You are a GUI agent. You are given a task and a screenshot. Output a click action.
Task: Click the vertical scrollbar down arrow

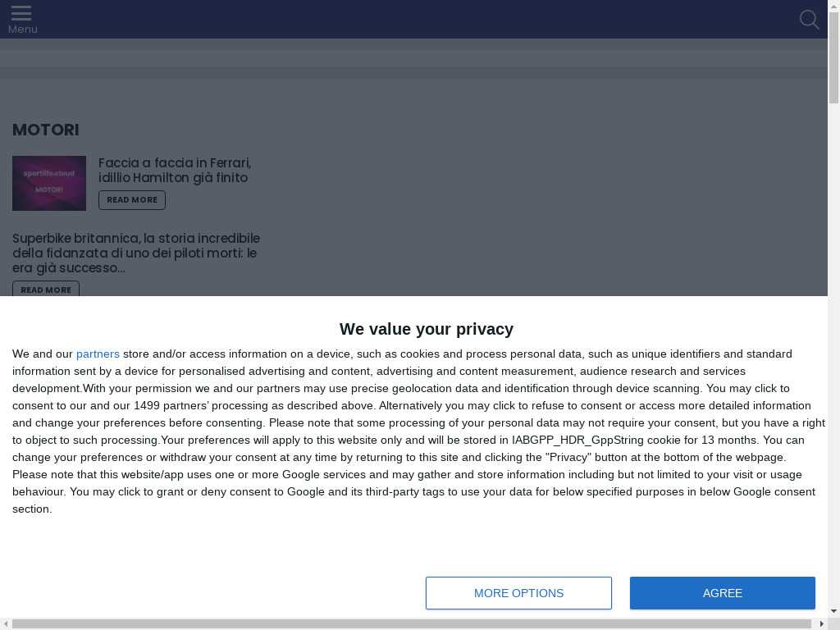click(x=833, y=610)
